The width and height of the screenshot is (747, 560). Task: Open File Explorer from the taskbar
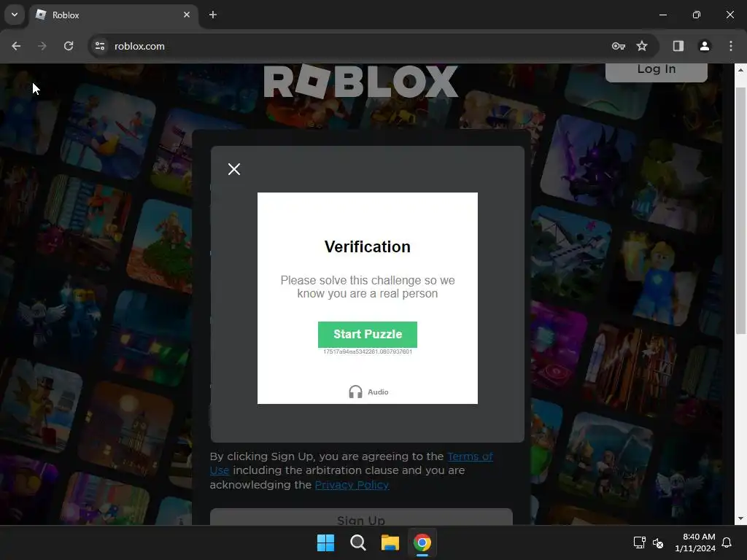coord(390,542)
